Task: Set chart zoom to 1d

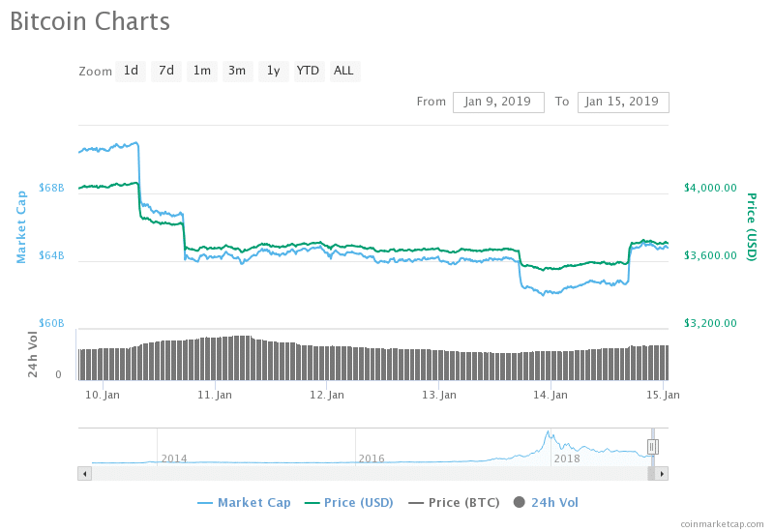Action: (x=131, y=71)
